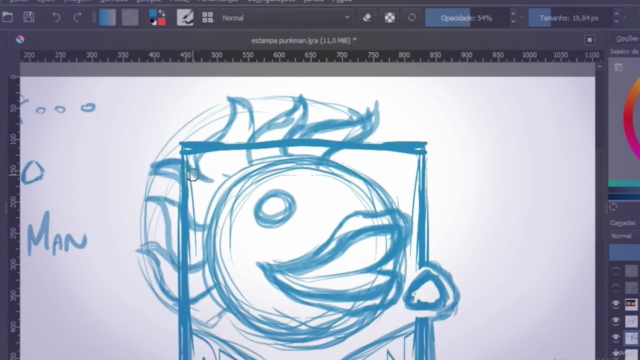Screen dimensions: 640x360
Task: Decrease brush size with the down arrow
Action: 617,22
